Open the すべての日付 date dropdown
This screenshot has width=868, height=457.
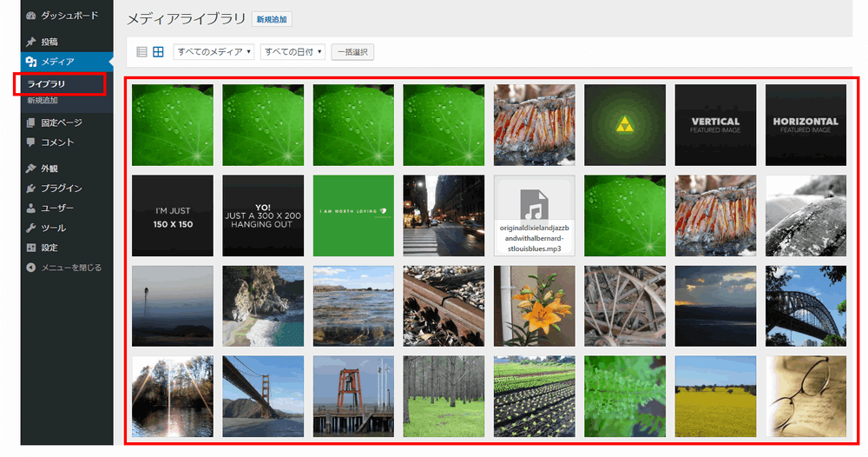pos(293,52)
